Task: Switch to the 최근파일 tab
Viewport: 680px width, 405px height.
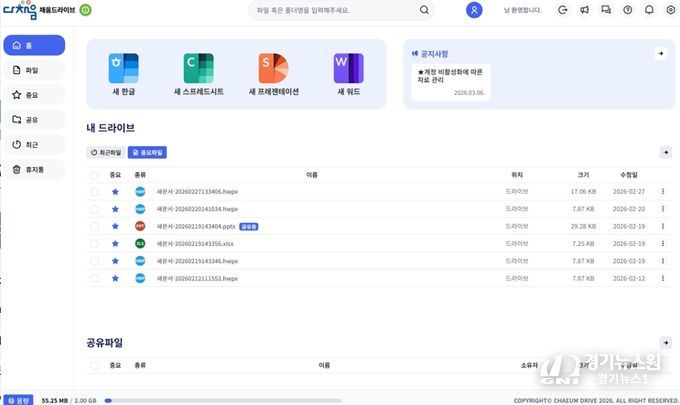Action: click(106, 152)
